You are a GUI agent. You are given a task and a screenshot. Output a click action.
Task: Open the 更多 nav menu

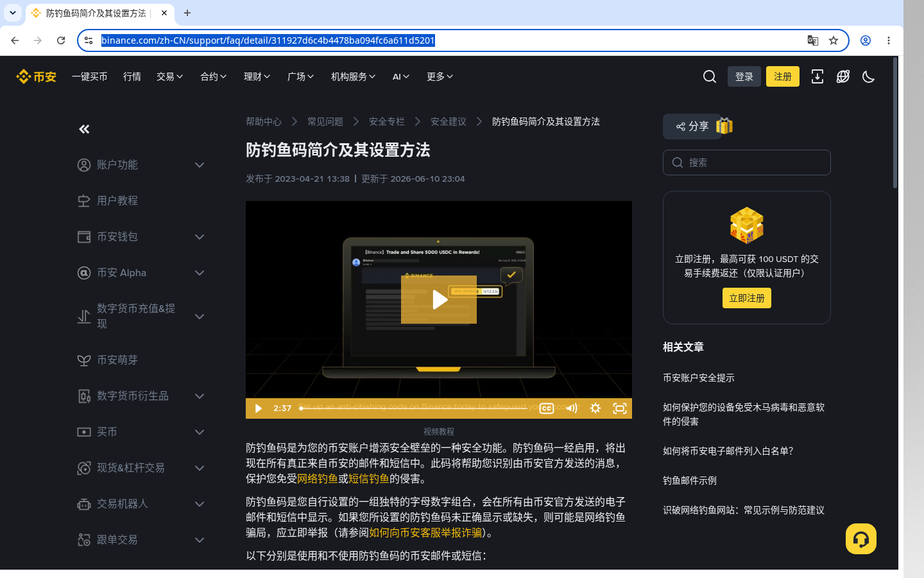[x=440, y=76]
